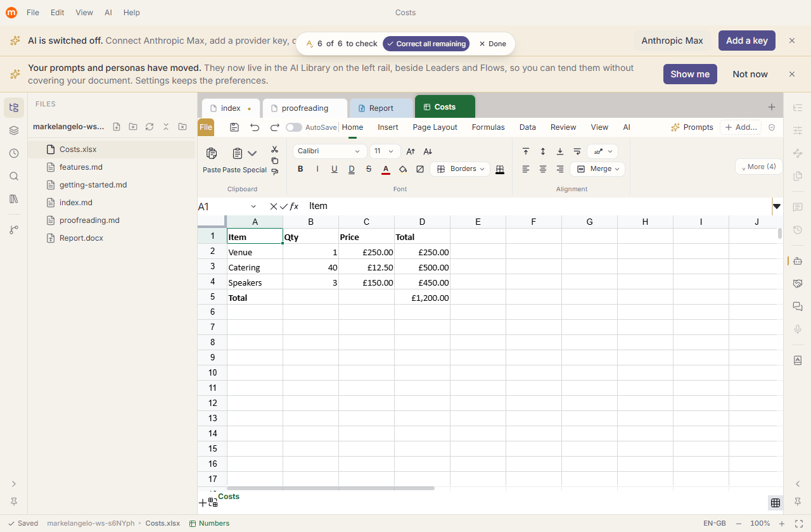811x532 pixels.
Task: Increase font size with A-up icon
Action: pos(411,151)
